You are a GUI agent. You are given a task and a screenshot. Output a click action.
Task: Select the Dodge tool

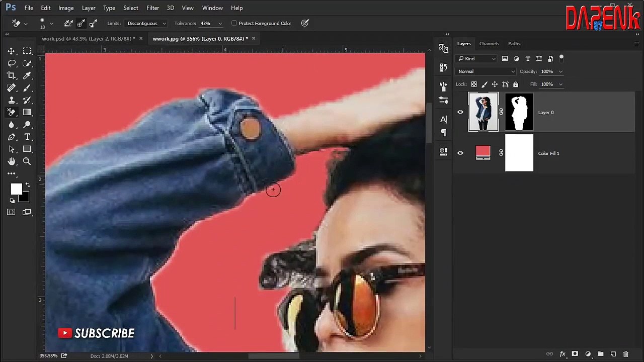coord(27,125)
